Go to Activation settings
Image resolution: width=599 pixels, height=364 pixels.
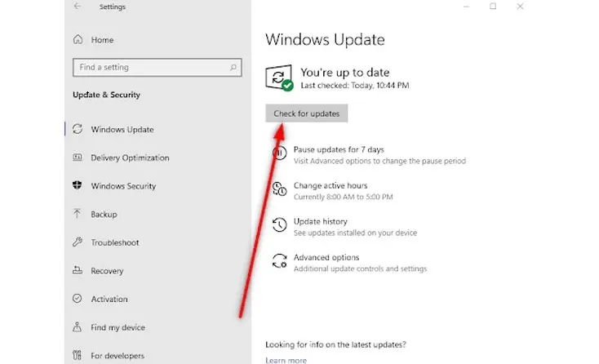click(109, 300)
